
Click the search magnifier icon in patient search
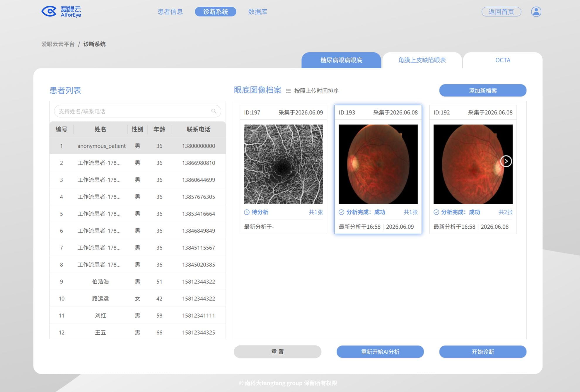214,111
